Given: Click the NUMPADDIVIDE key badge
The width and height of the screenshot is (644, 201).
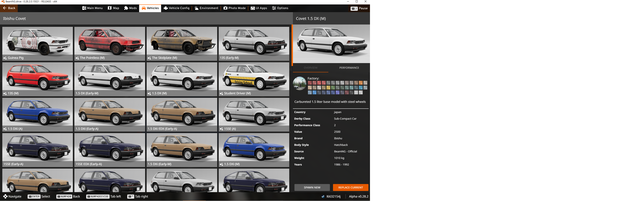Looking at the screenshot, I should pos(98,197).
